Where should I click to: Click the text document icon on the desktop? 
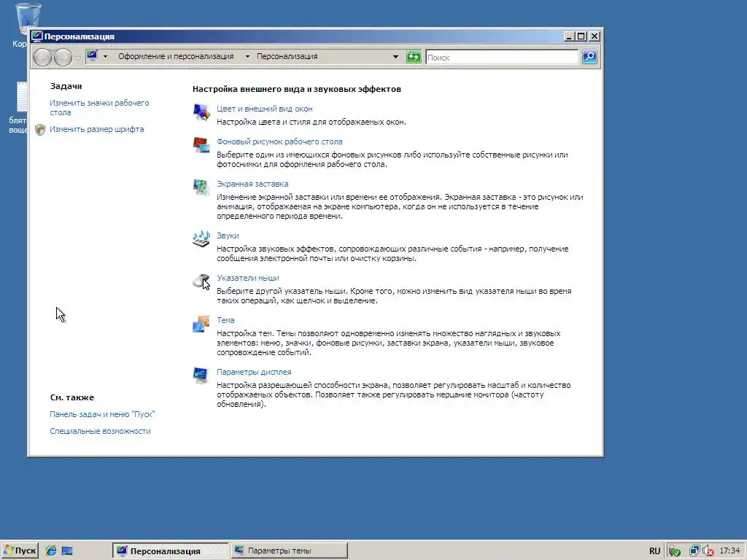pyautogui.click(x=21, y=96)
